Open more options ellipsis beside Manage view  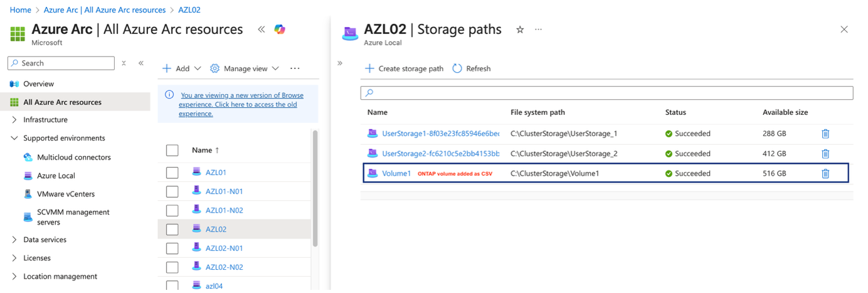pos(295,68)
